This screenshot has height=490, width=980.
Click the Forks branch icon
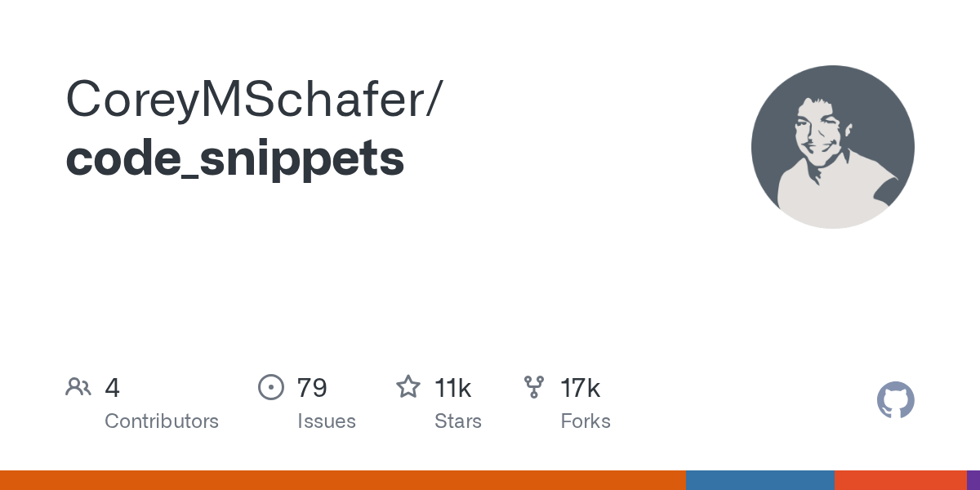[534, 387]
